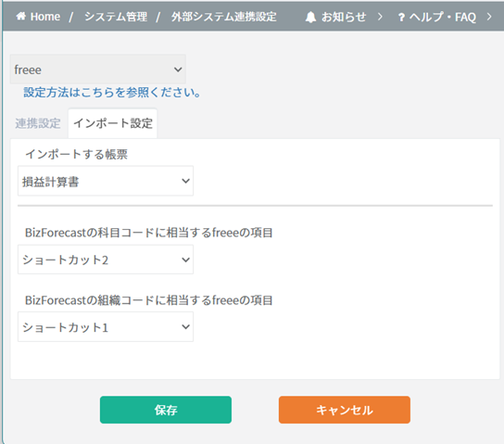Open the お知らせ notifications menu
The width and height of the screenshot is (504, 444).
344,17
